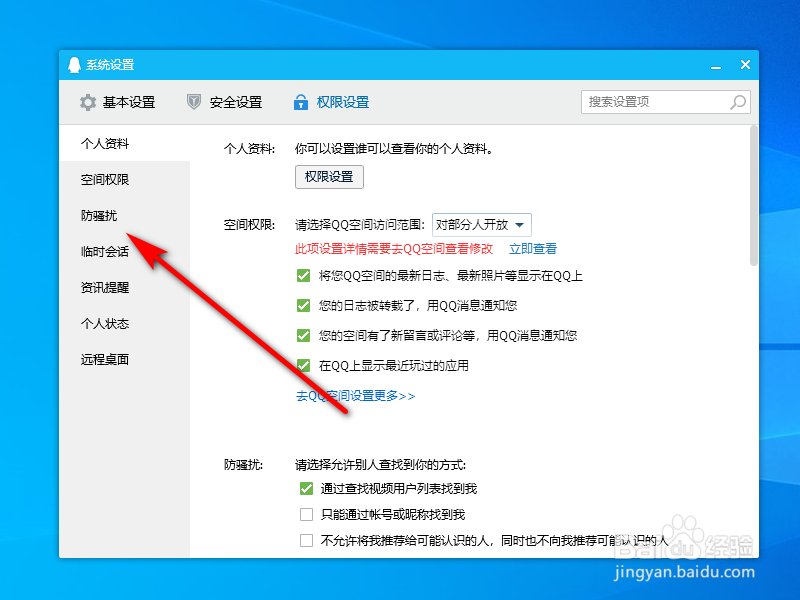The height and width of the screenshot is (600, 800).
Task: Select 个人资料 in the sidebar
Action: (124, 143)
